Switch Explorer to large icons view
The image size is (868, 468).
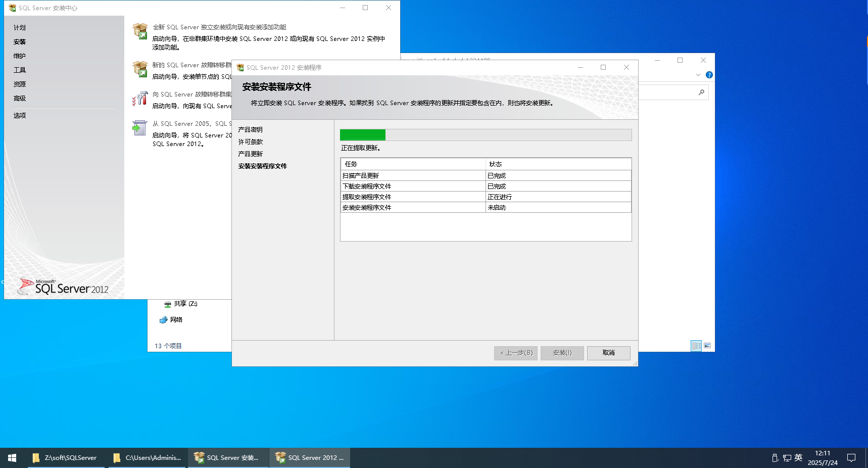[x=707, y=346]
